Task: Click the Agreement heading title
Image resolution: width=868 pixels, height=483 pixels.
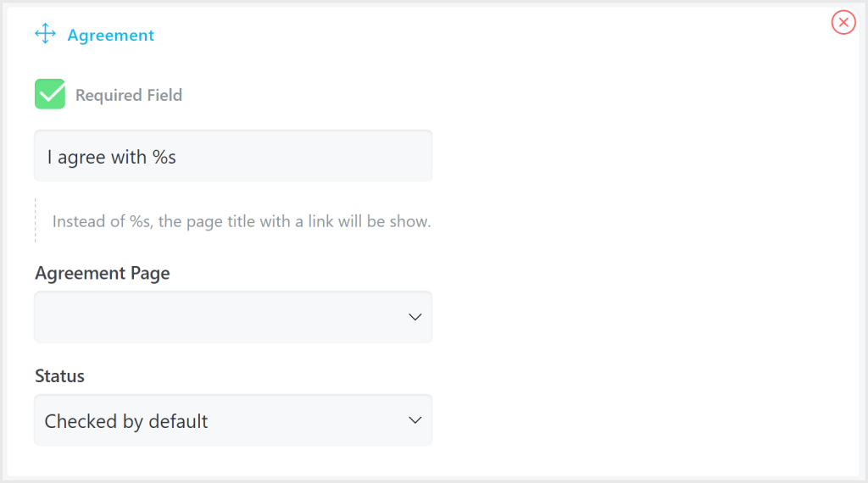Action: pos(111,36)
